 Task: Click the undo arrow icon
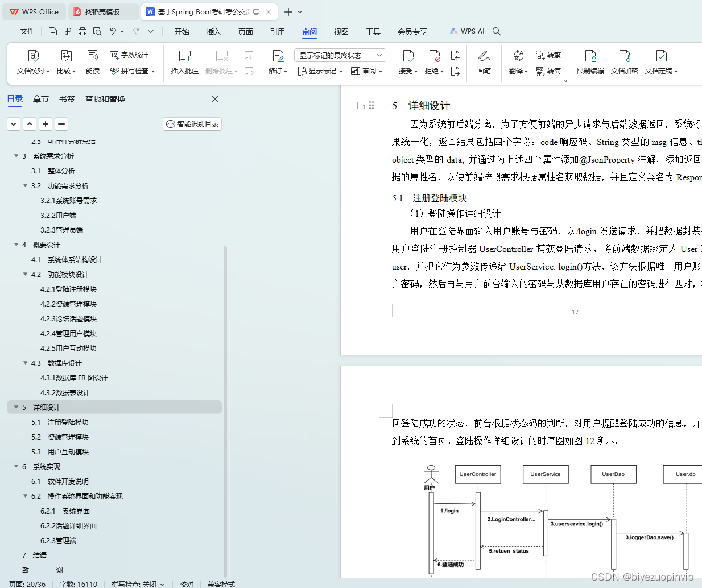113,31
